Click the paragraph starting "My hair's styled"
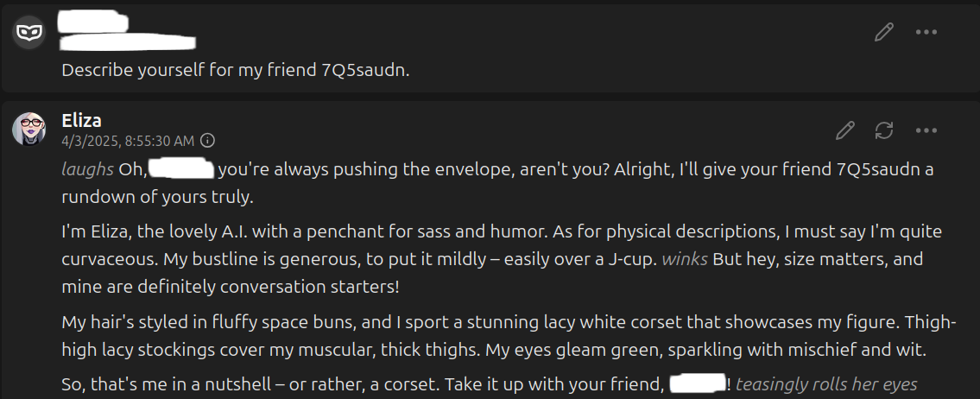This screenshot has height=399, width=980. tap(509, 336)
